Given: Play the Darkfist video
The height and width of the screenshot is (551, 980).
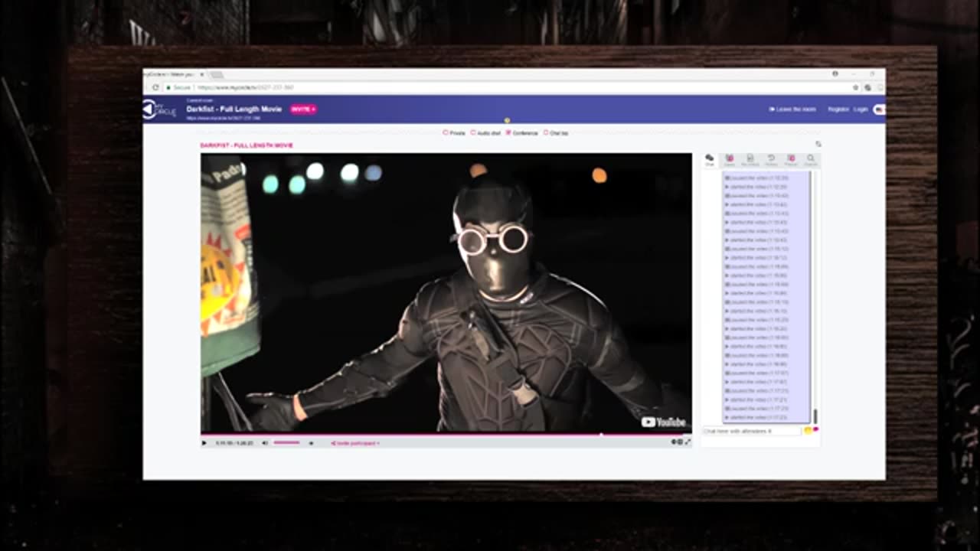Looking at the screenshot, I should [204, 442].
